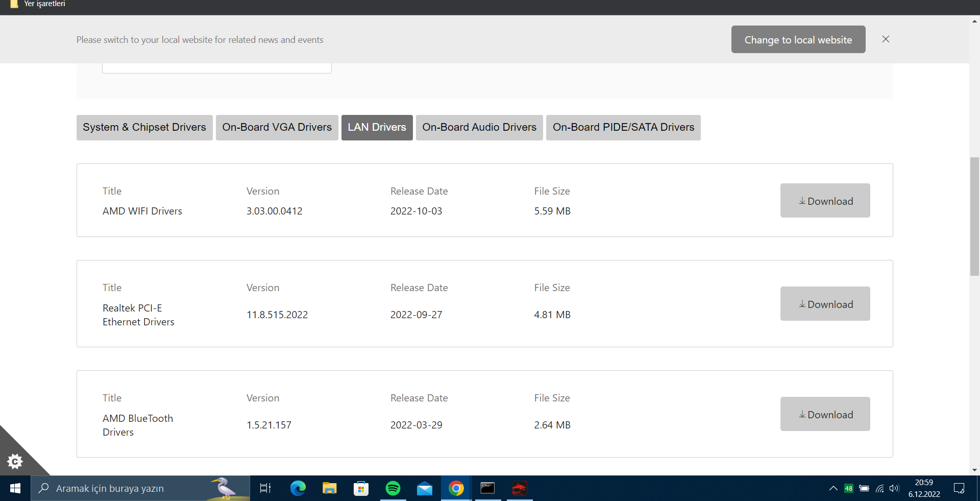
Task: Dismiss the local website banner
Action: [x=886, y=39]
